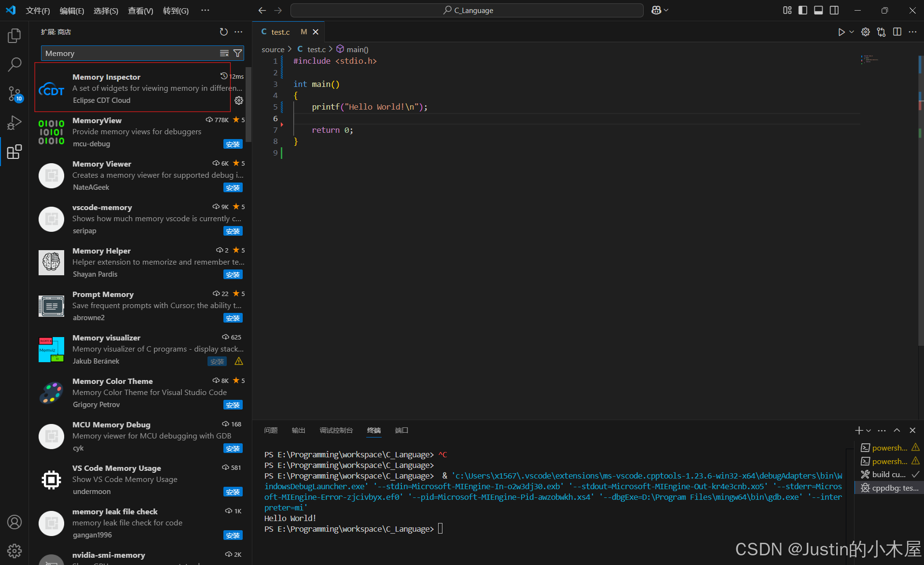Open the 转到(G) menu

click(x=176, y=11)
